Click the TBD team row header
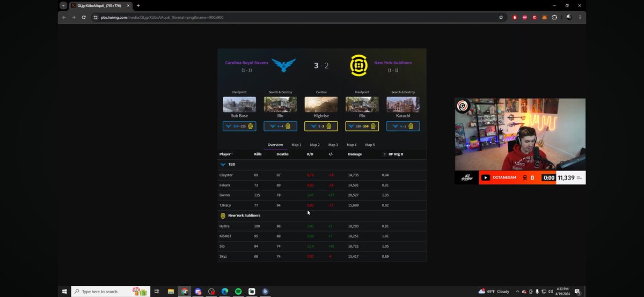Viewport: 644px width, 297px height. (322, 165)
